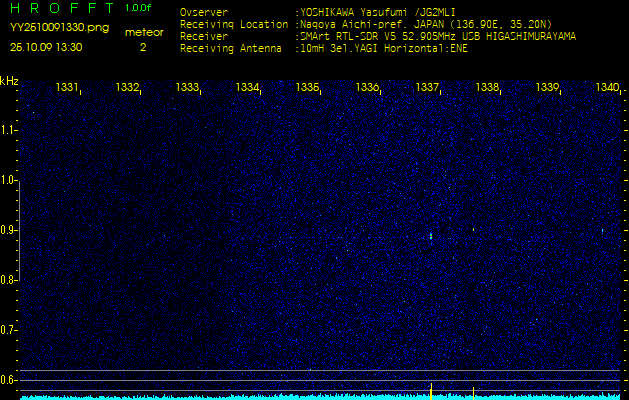Click the 1337 time marker
This screenshot has width=629, height=400.
tap(428, 88)
